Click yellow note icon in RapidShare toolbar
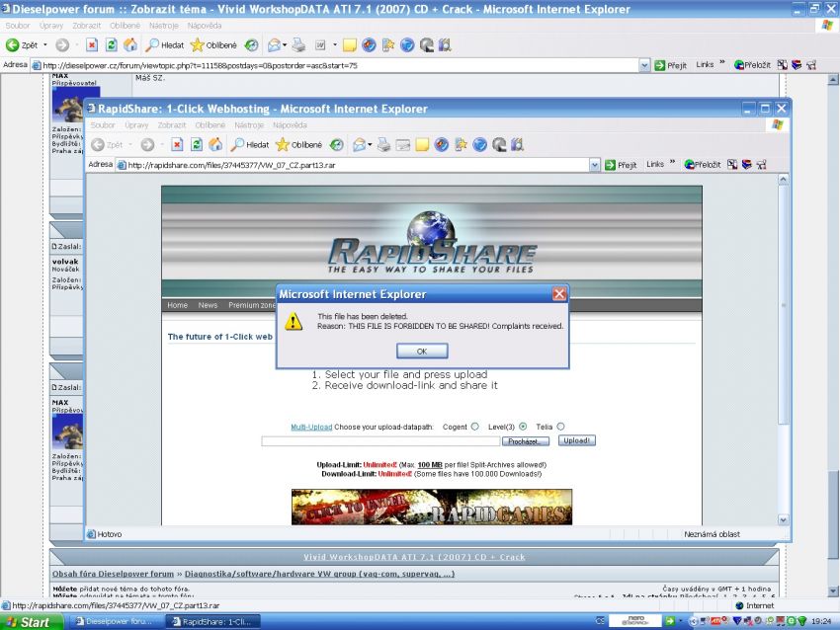 click(422, 144)
